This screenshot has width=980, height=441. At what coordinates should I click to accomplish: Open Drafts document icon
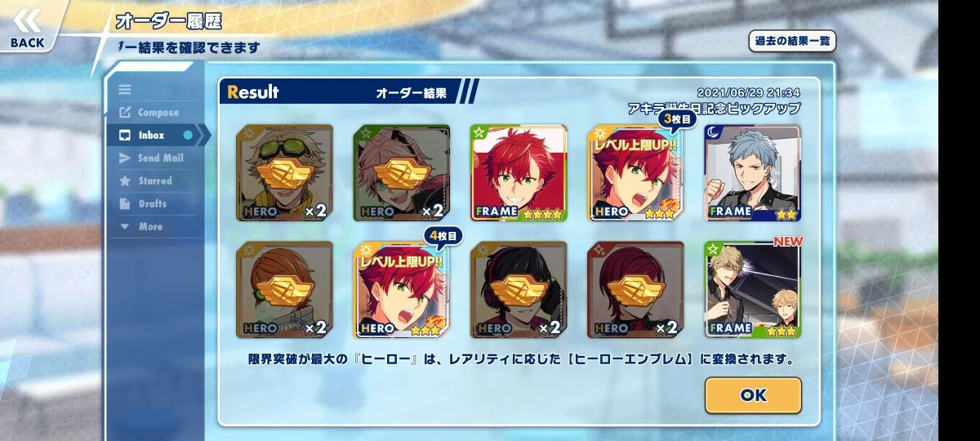125,204
